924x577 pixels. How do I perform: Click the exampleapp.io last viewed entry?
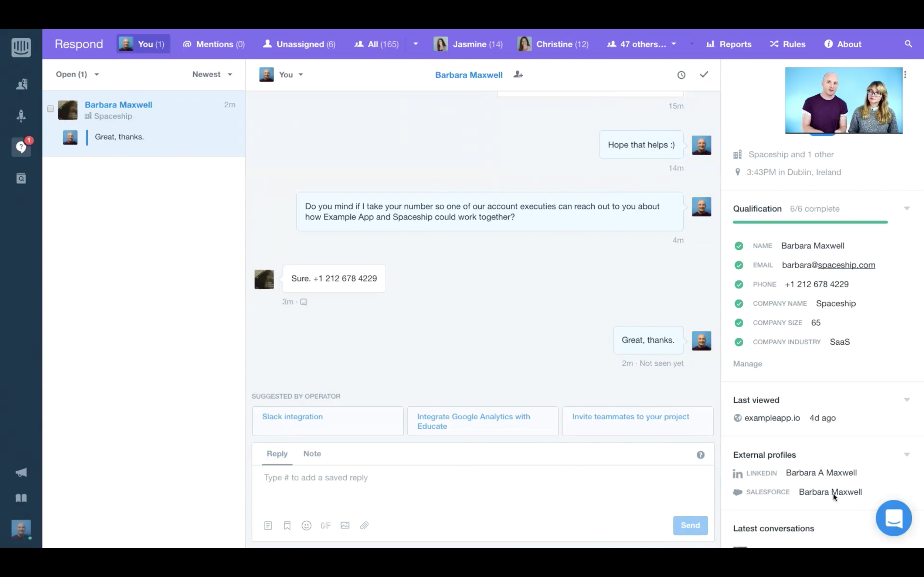(x=772, y=418)
